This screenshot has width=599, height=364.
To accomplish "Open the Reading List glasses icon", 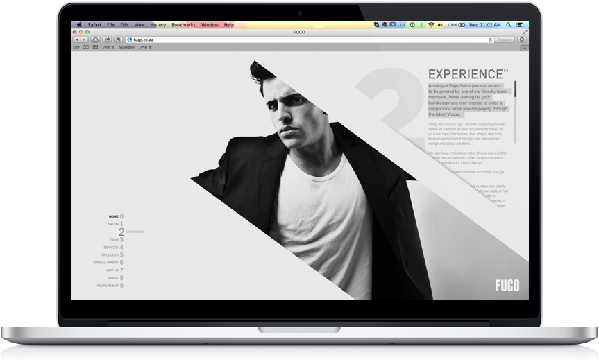I will coord(76,47).
